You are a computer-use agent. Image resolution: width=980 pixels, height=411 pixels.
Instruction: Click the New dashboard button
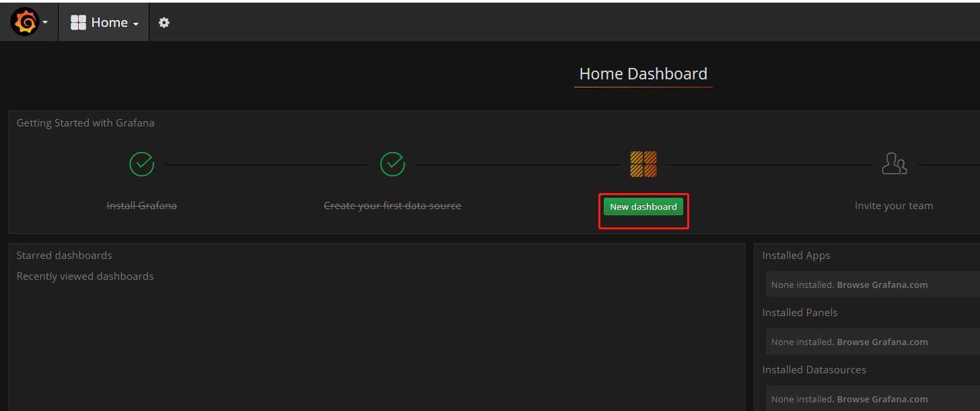(x=643, y=207)
